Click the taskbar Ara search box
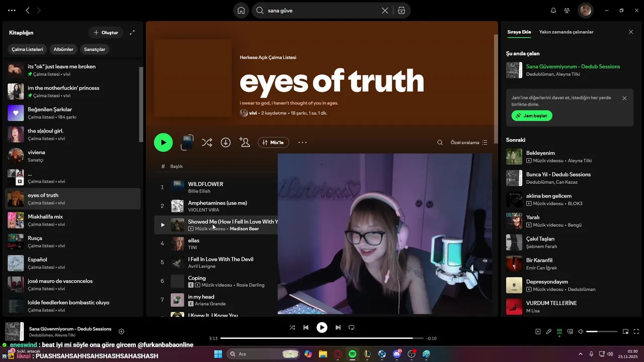The height and width of the screenshot is (362, 644). (x=264, y=354)
